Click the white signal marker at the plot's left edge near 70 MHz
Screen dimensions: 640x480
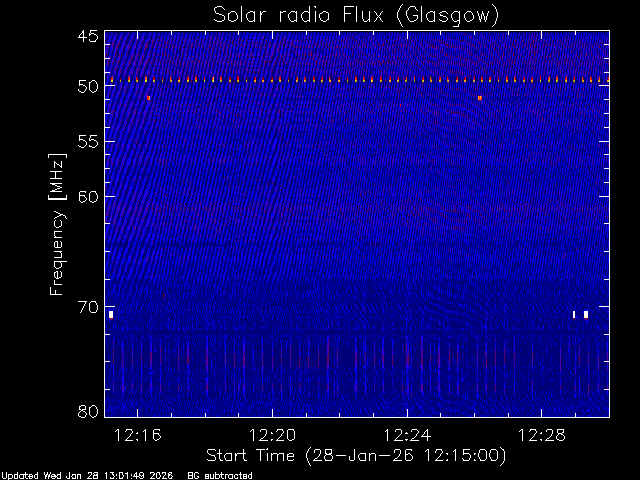(x=111, y=314)
